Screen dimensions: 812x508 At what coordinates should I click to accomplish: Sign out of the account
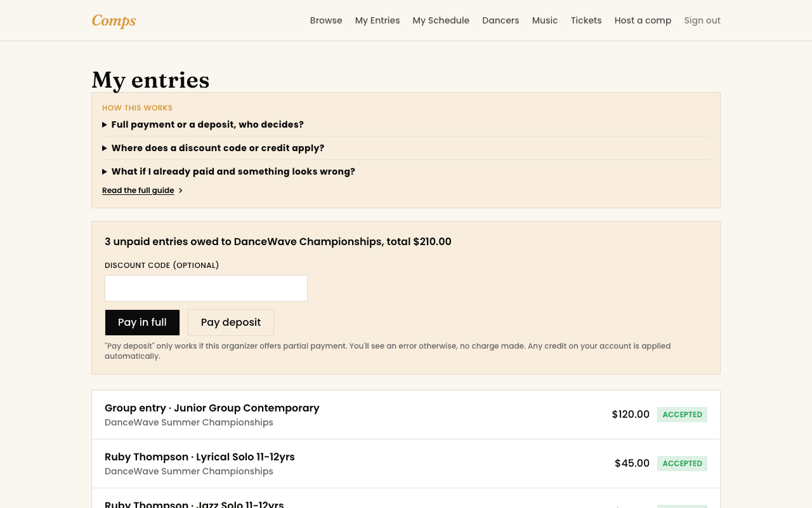click(x=702, y=20)
